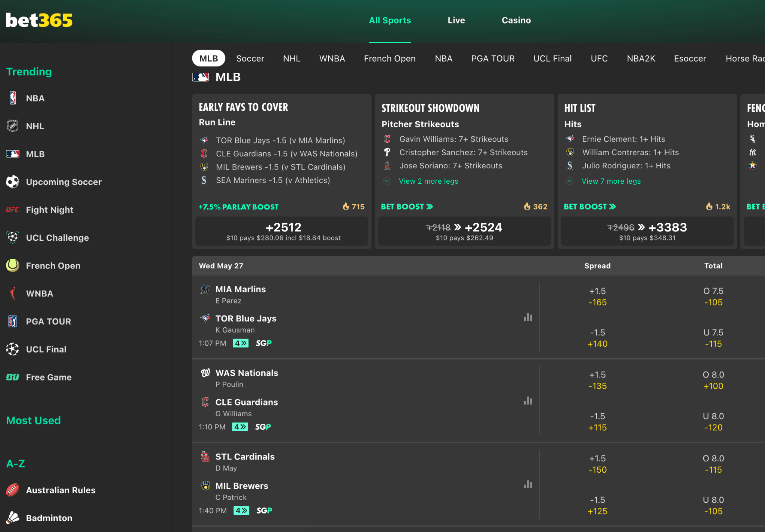Bet MIA Marlins +1.5 spread at -165
Viewport: 765px width, 532px height.
(597, 296)
